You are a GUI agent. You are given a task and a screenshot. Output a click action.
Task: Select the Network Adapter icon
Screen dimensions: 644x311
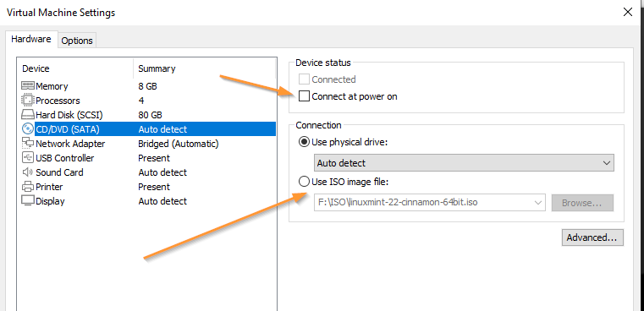(28, 144)
